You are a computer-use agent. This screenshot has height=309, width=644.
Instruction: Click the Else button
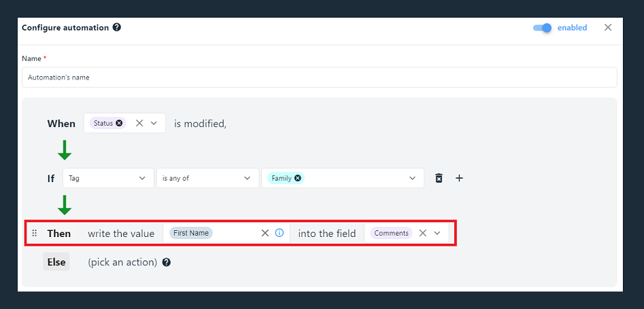(x=56, y=262)
